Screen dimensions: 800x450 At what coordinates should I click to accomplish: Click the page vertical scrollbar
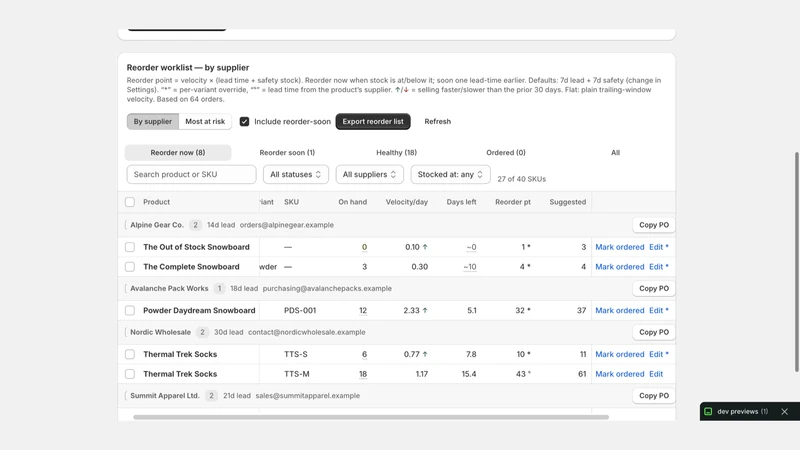796,262
